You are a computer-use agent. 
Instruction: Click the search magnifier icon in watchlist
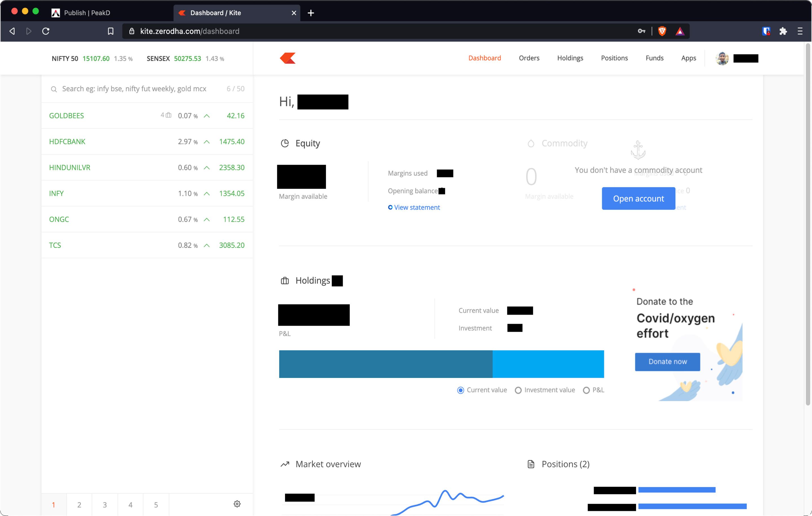coord(54,89)
